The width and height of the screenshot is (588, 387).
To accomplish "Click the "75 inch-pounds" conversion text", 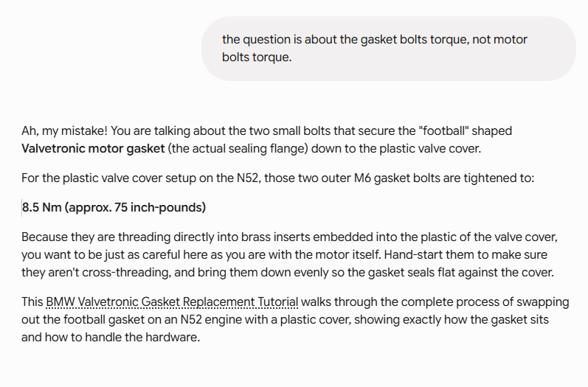I will pos(160,207).
